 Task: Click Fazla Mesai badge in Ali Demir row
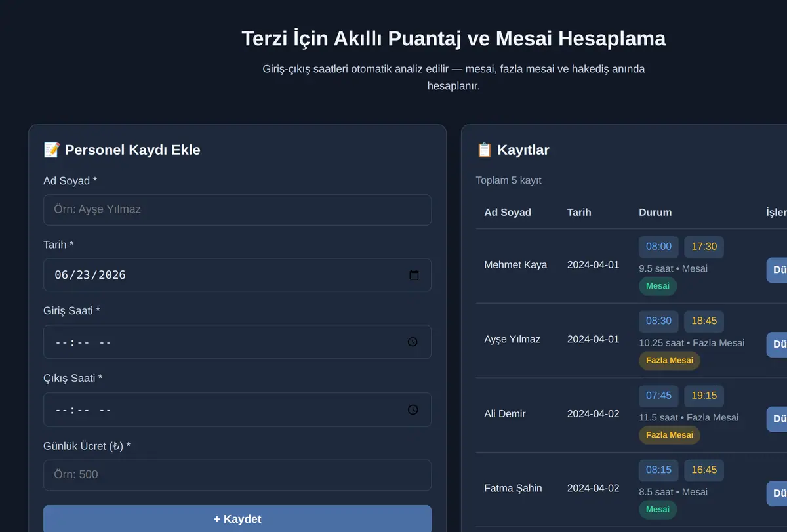tap(670, 435)
